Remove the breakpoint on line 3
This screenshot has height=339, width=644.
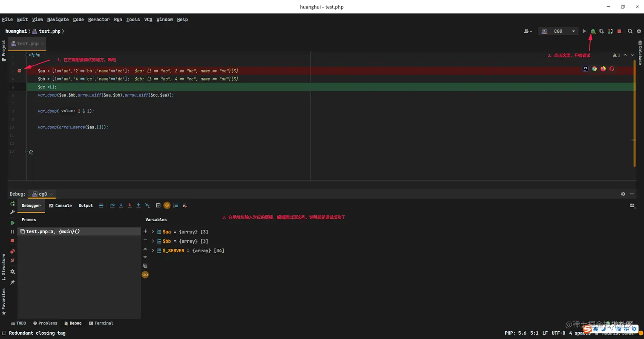20,71
